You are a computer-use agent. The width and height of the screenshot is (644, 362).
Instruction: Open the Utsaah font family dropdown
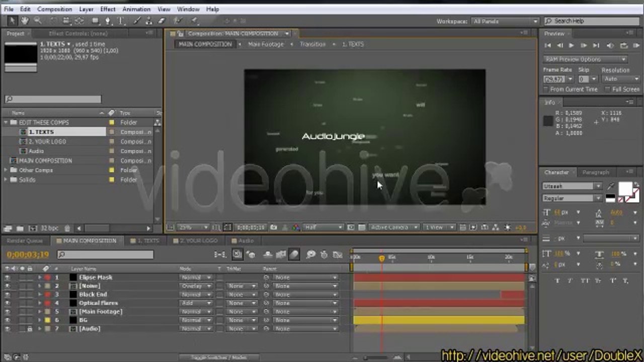[572, 187]
